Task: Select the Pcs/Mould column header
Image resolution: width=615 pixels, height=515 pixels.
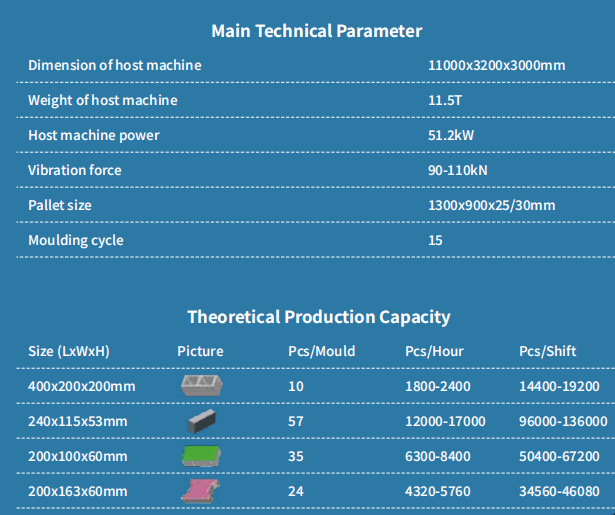Action: [x=321, y=351]
